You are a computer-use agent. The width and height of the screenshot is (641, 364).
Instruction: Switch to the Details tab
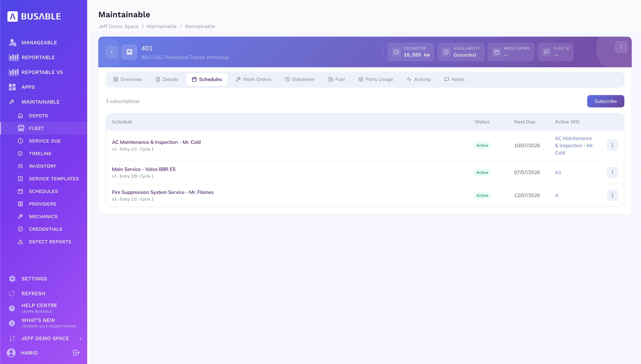(167, 79)
